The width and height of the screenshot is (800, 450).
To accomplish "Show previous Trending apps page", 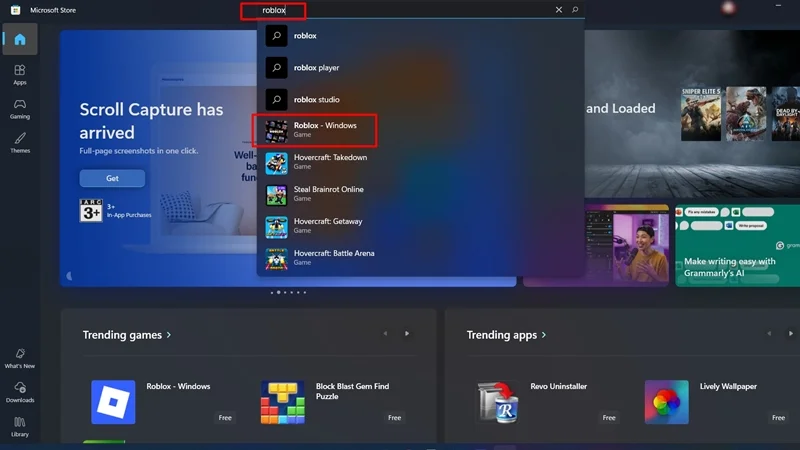I will coord(769,334).
